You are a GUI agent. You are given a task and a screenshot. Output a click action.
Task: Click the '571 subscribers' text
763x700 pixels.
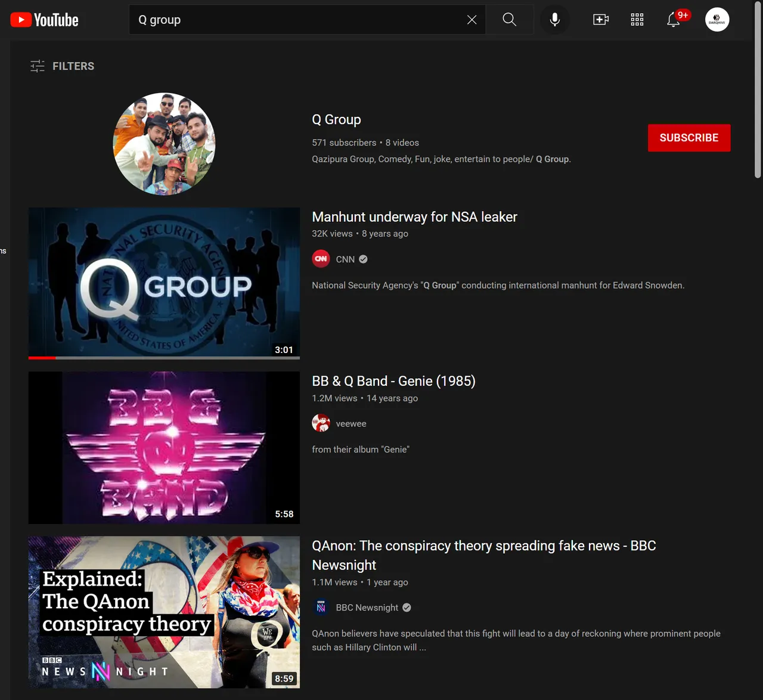pyautogui.click(x=344, y=143)
